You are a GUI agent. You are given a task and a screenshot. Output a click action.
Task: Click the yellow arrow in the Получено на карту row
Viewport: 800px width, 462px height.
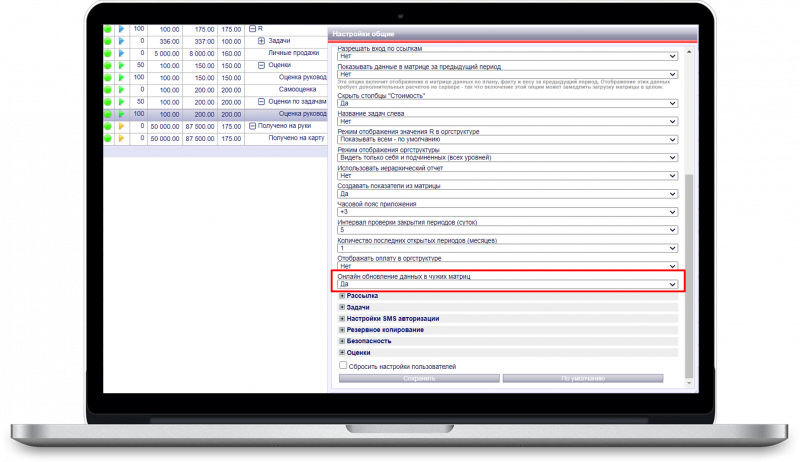click(121, 138)
